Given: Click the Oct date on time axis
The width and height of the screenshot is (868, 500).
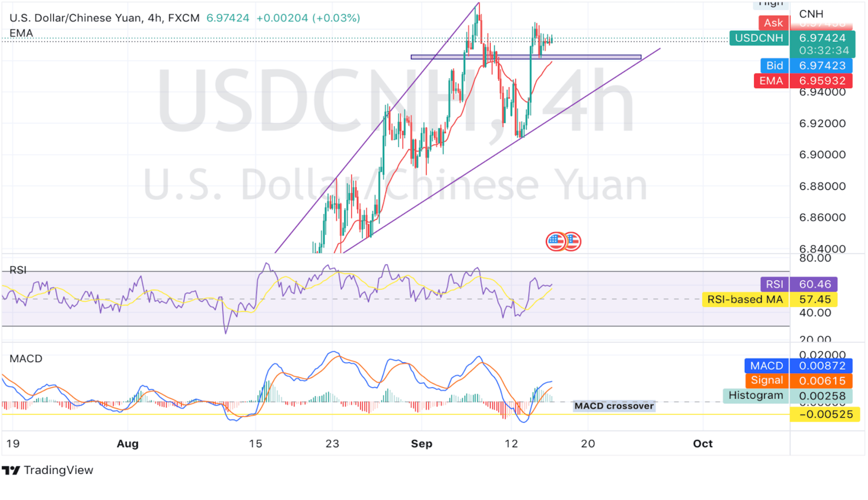Looking at the screenshot, I should tap(703, 443).
